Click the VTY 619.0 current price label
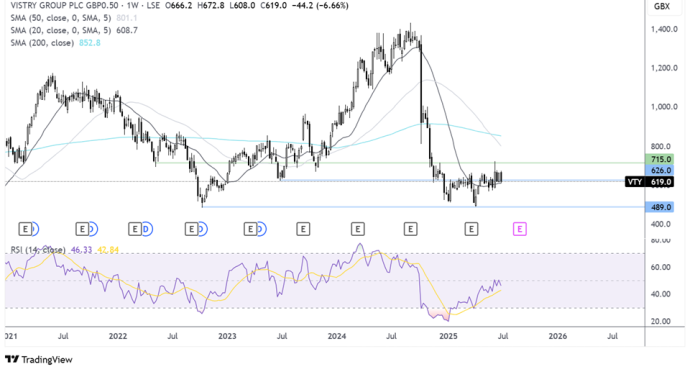 649,182
